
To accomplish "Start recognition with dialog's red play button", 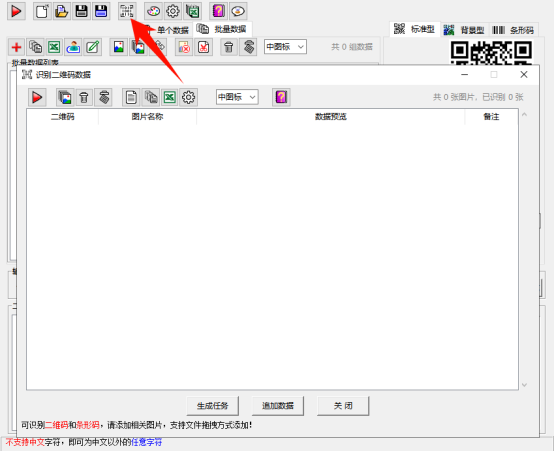I will pos(37,97).
